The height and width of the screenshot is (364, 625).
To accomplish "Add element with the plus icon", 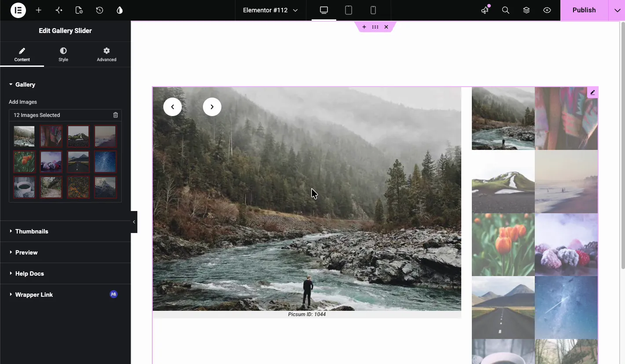I will [x=39, y=10].
